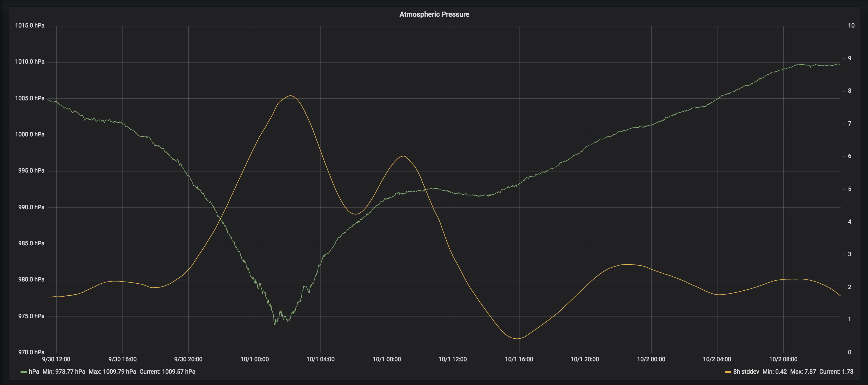Click the peak of the yellow stddev curve

(x=290, y=96)
